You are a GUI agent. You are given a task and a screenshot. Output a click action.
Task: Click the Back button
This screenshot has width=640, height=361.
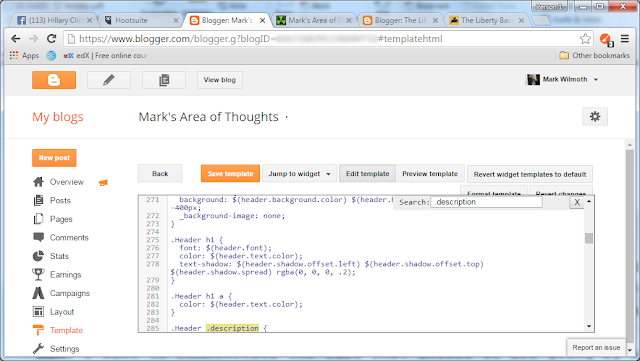160,174
